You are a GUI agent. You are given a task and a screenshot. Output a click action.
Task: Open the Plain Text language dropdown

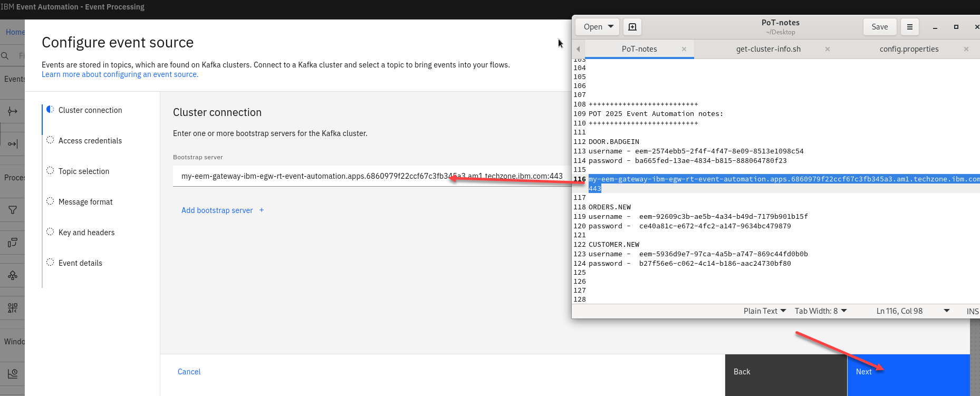click(x=764, y=311)
